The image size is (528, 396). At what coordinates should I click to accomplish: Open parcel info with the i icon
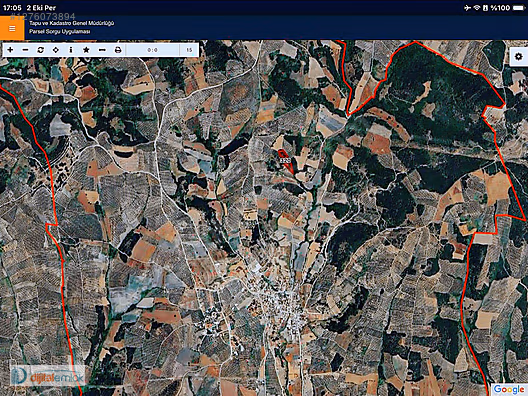pyautogui.click(x=71, y=50)
